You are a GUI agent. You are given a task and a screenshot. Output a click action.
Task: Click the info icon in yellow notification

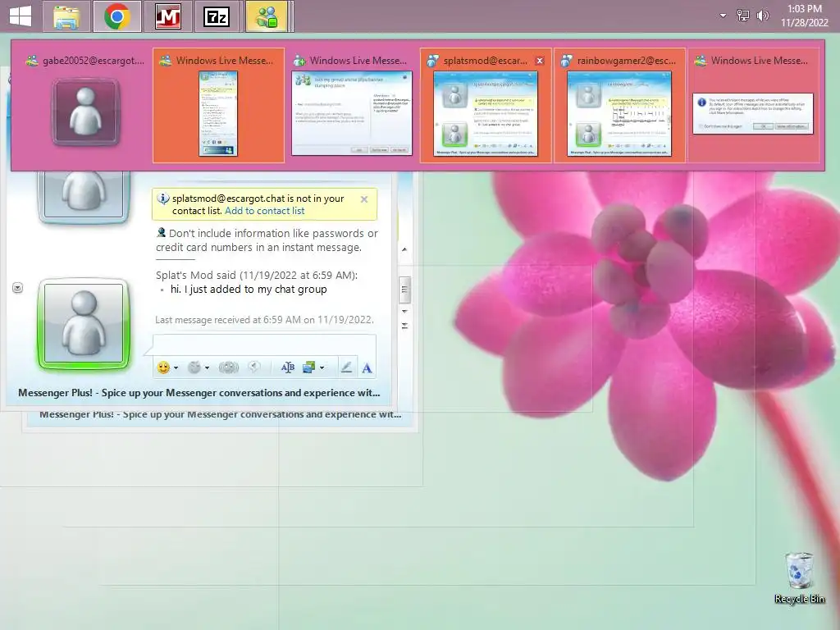[163, 199]
